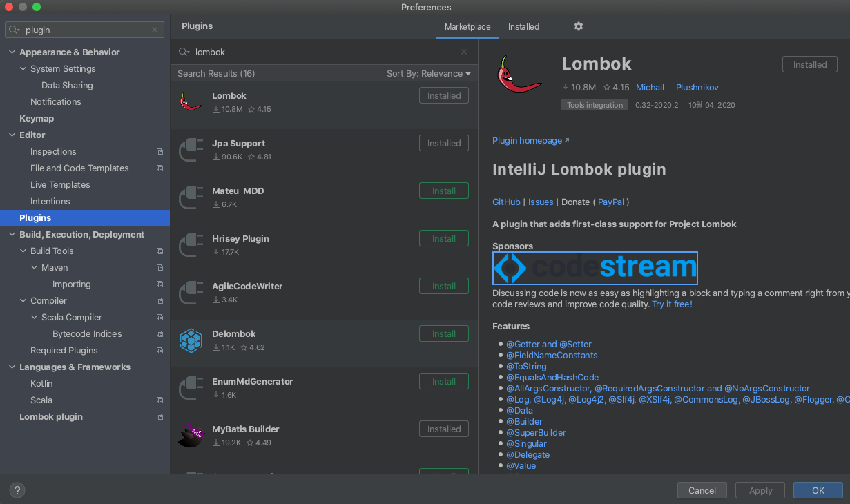Image resolution: width=850 pixels, height=504 pixels.
Task: Click the project-level icon beside Compiler
Action: [160, 301]
